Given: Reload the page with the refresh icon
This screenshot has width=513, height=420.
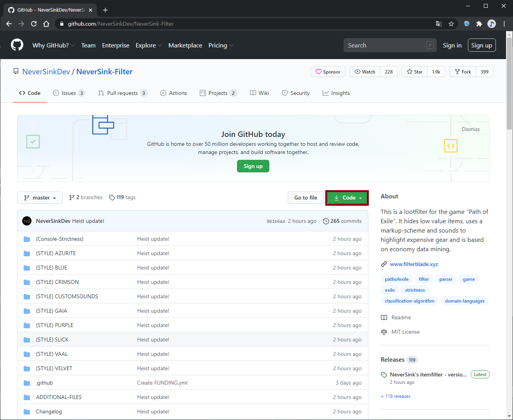Looking at the screenshot, I should [x=34, y=24].
